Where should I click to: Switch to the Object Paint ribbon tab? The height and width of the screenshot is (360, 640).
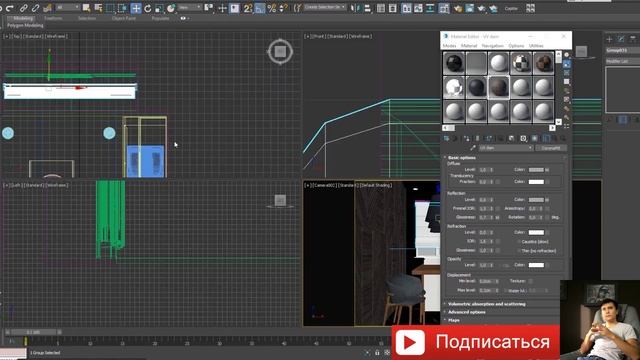(124, 18)
